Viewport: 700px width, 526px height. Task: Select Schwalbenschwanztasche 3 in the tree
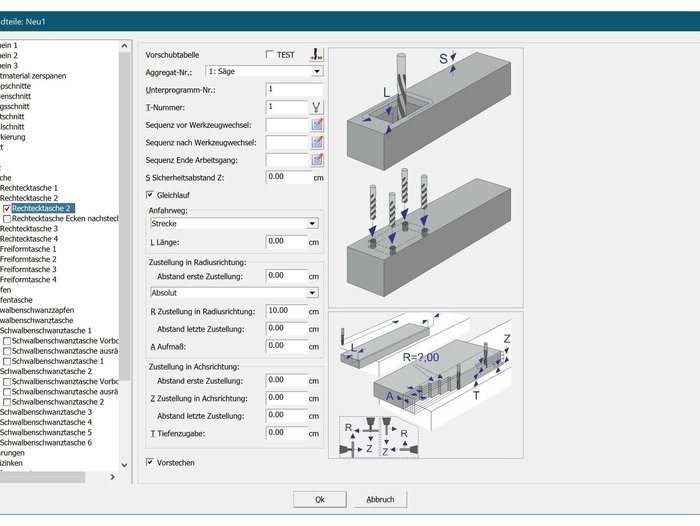point(46,412)
